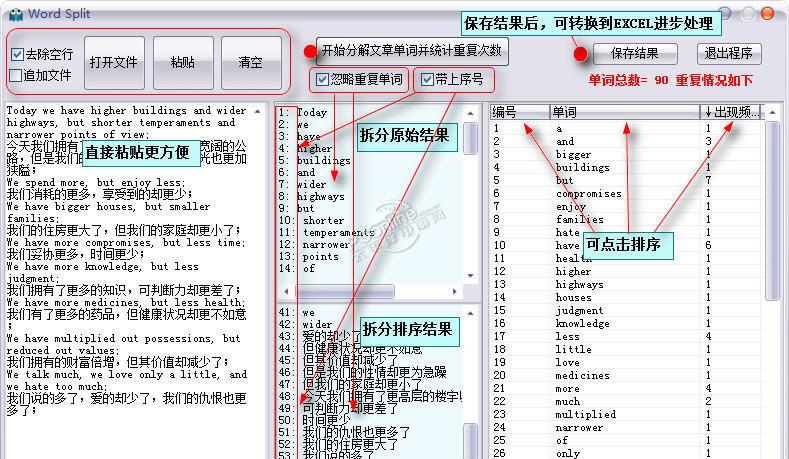
Task: Click scroll-up arrow of original split results list
Action: tap(470, 113)
